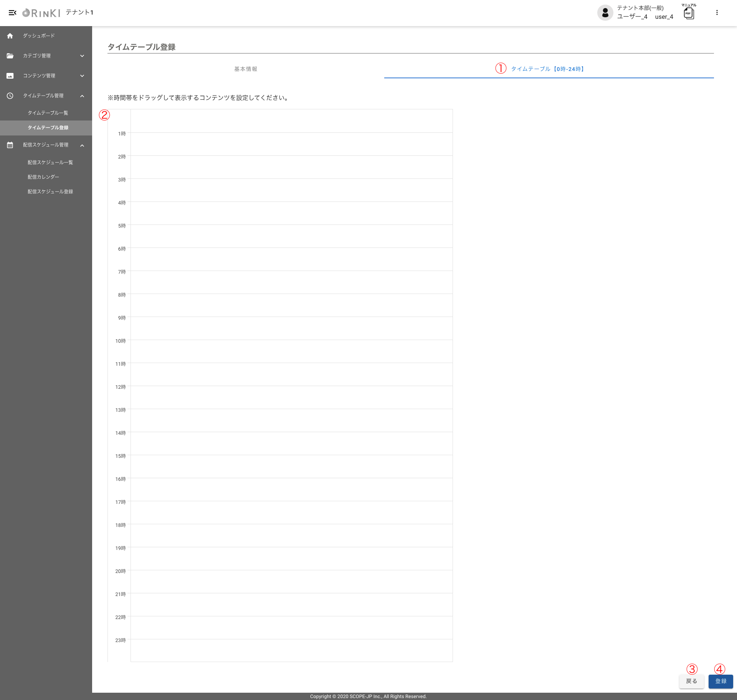Click the timetable clock icon
This screenshot has height=700, width=737.
(10, 96)
